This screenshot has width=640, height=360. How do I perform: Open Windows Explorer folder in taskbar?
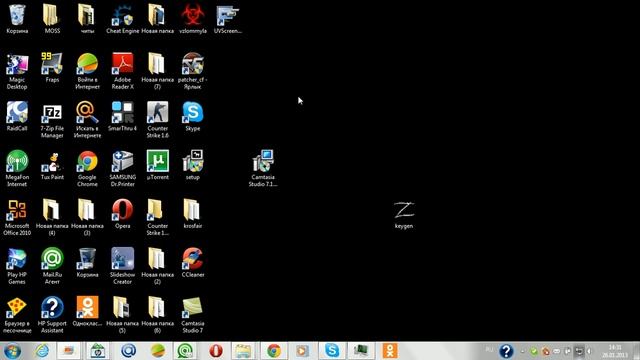coord(243,351)
